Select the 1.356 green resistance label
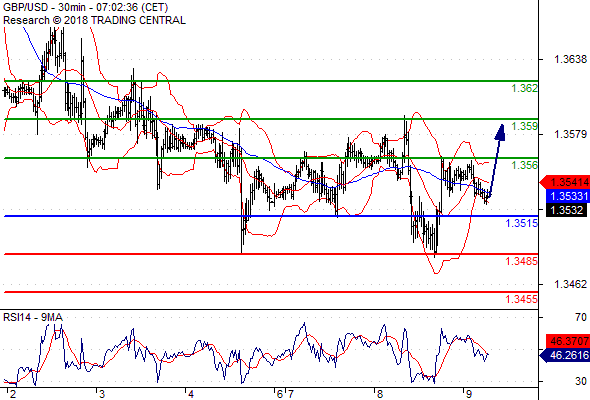590x400 pixels. pos(525,165)
